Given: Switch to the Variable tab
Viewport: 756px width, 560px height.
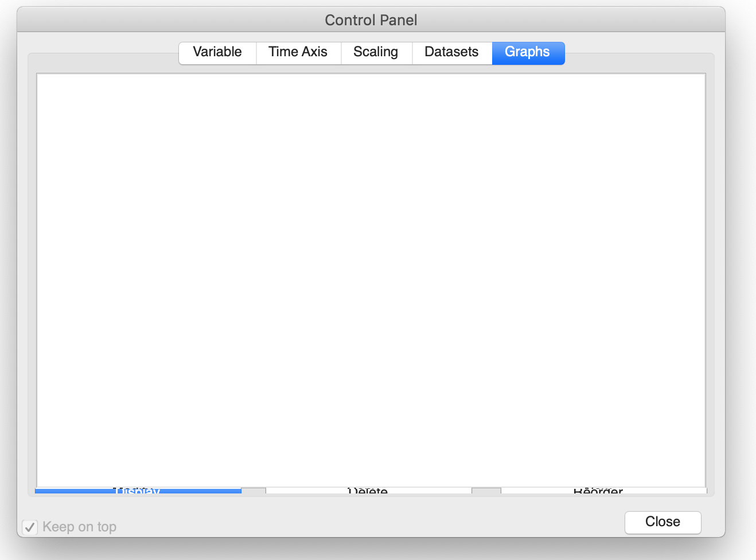Looking at the screenshot, I should coord(217,52).
